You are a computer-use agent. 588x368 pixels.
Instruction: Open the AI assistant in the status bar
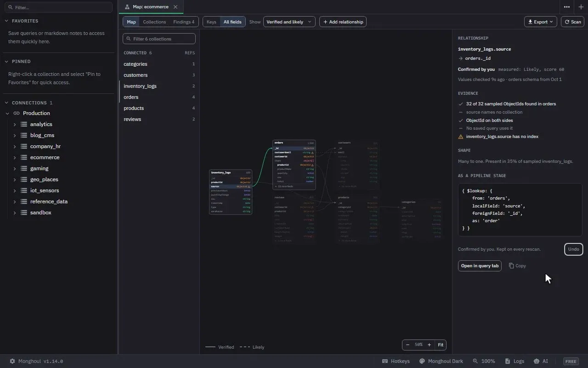[x=541, y=361]
